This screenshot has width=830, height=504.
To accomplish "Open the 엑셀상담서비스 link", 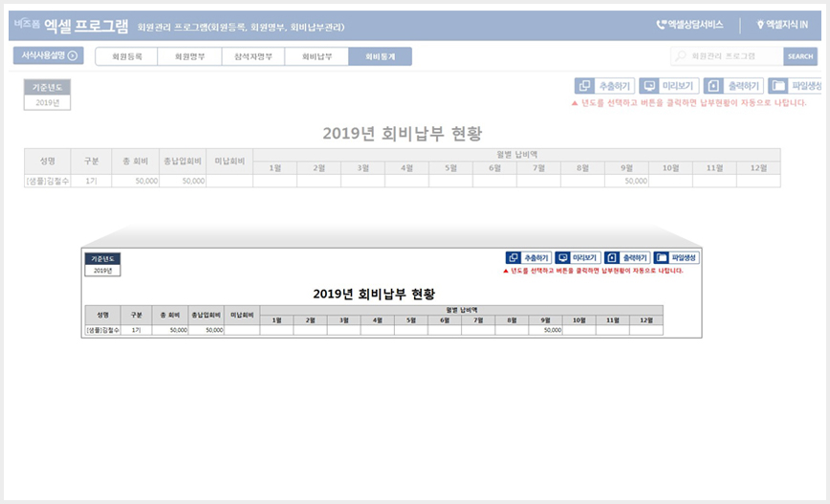I will 689,24.
